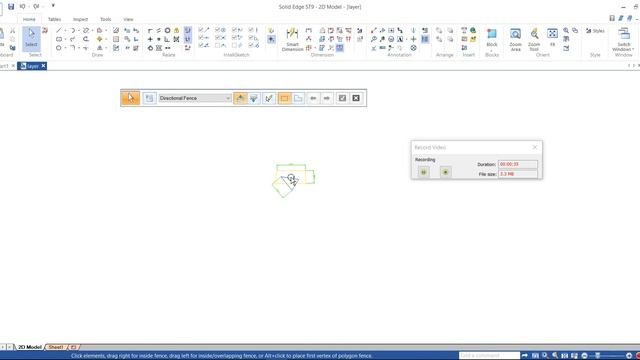640x360 pixels.
Task: Expand the Rectangle tool dropdown arrow
Action: pos(65,39)
